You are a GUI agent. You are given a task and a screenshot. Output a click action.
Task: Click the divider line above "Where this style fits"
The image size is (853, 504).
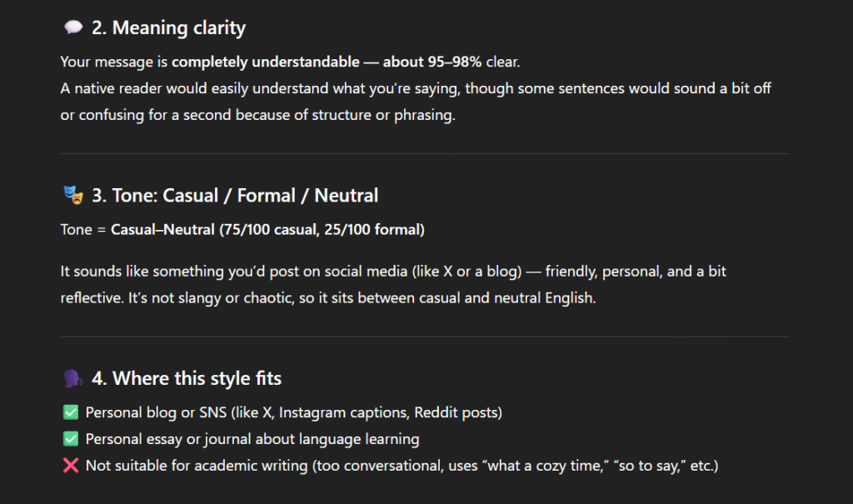tap(425, 337)
